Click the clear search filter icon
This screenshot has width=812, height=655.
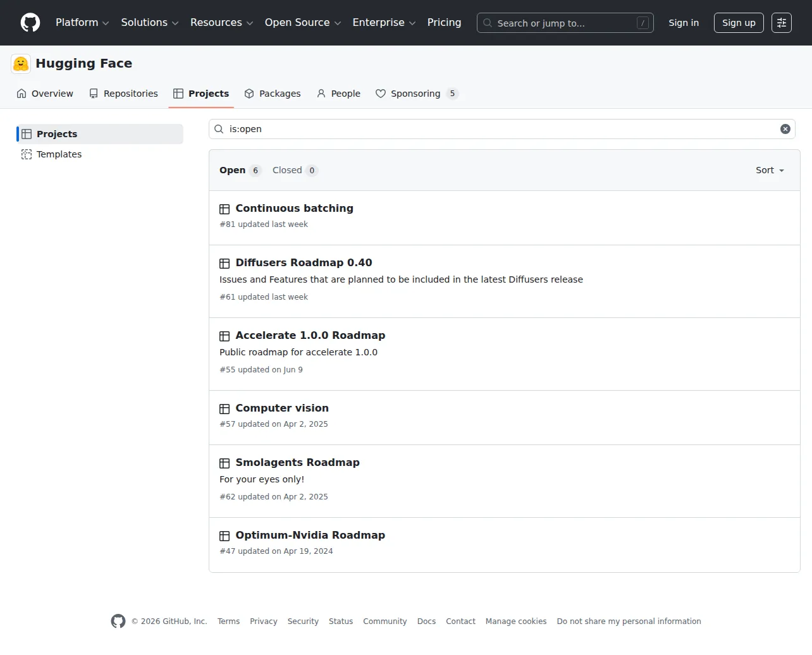(785, 129)
